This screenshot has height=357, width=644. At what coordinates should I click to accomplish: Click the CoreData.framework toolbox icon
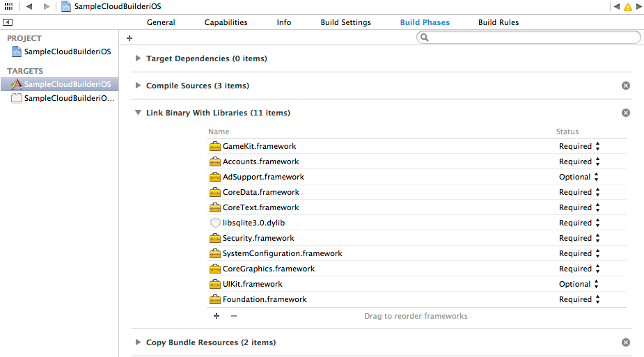coord(215,192)
